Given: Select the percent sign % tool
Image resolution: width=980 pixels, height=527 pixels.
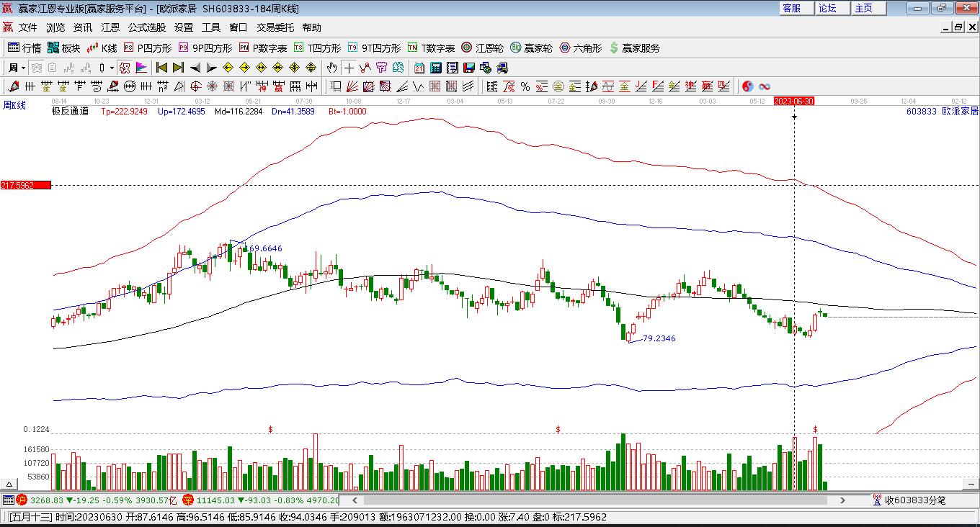Looking at the screenshot, I should pos(525,86).
